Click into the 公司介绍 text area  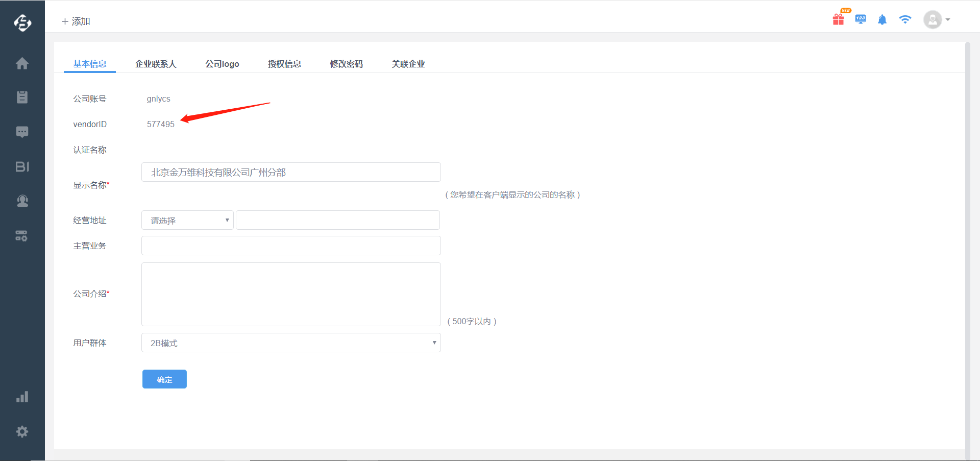291,294
